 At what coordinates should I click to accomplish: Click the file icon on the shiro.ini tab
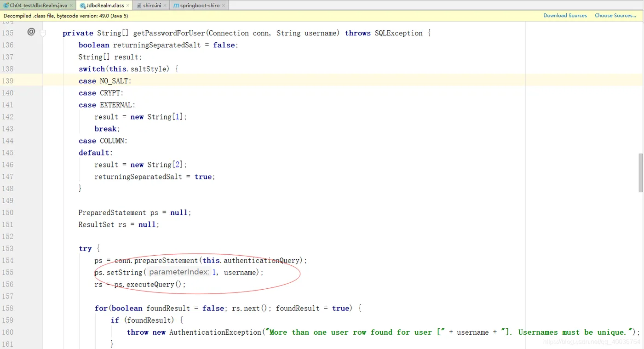(139, 6)
